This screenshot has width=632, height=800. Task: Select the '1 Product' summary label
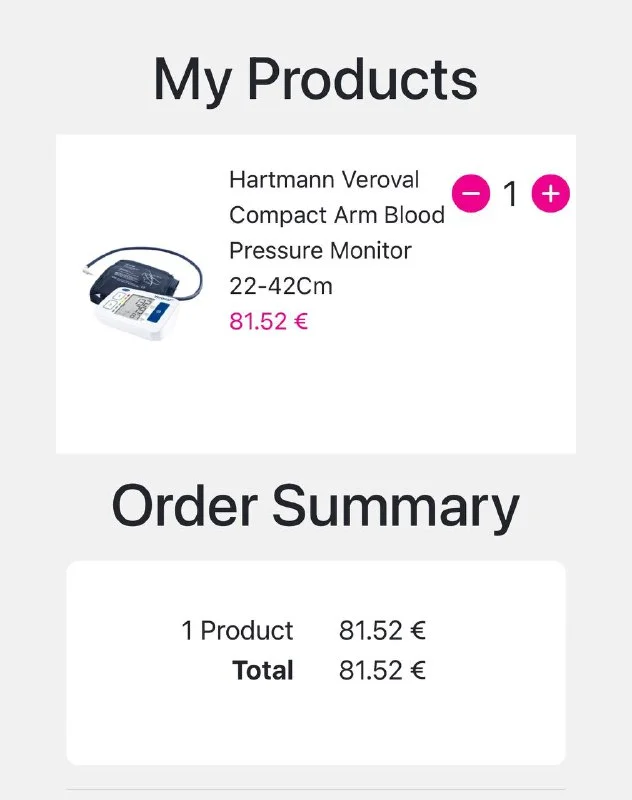237,631
